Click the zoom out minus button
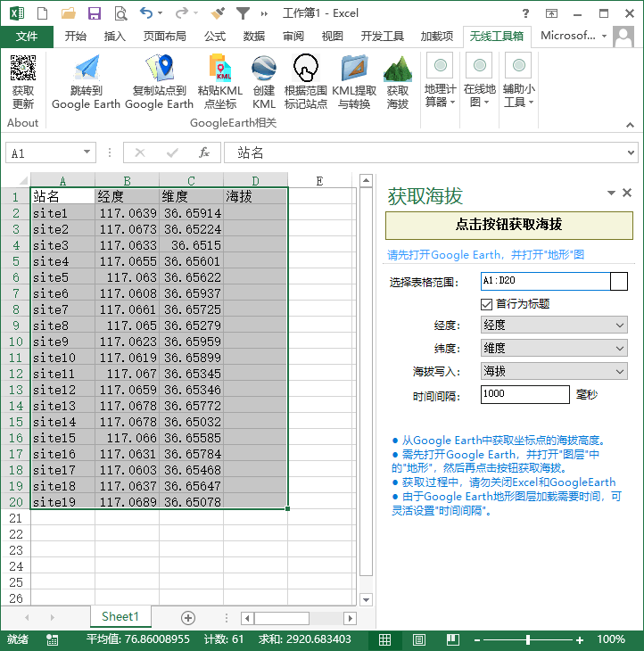Image resolution: width=644 pixels, height=651 pixels. tap(477, 639)
